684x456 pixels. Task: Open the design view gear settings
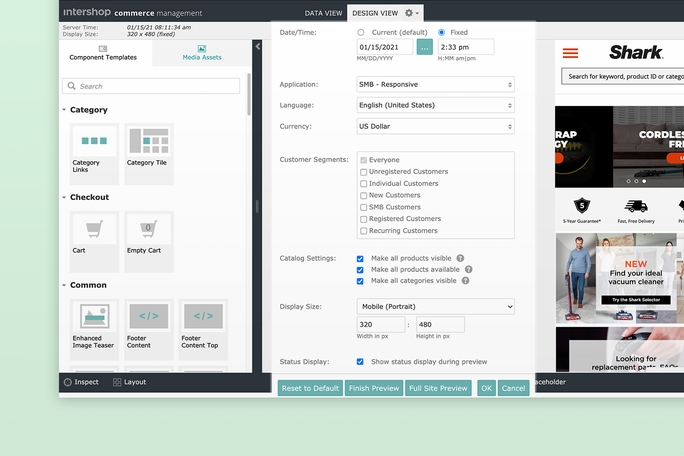pos(411,13)
